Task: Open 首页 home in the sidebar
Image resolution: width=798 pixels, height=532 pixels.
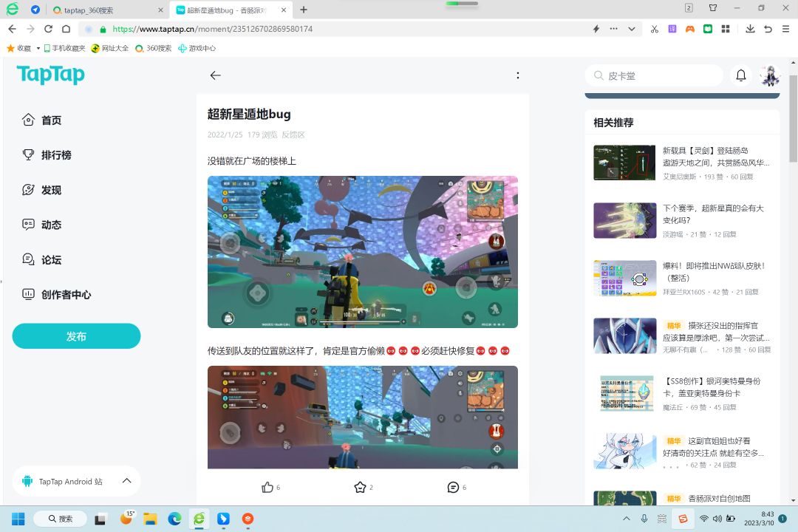Action: (x=41, y=120)
